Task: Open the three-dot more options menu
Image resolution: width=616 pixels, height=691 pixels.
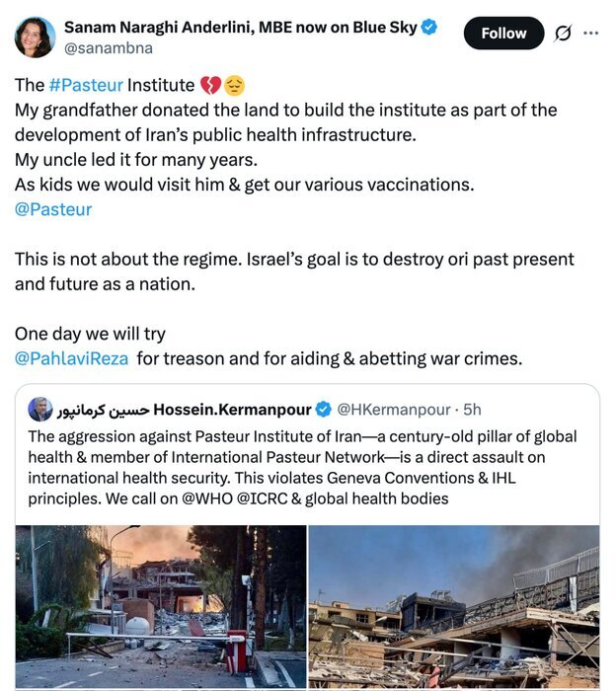Action: tap(591, 34)
